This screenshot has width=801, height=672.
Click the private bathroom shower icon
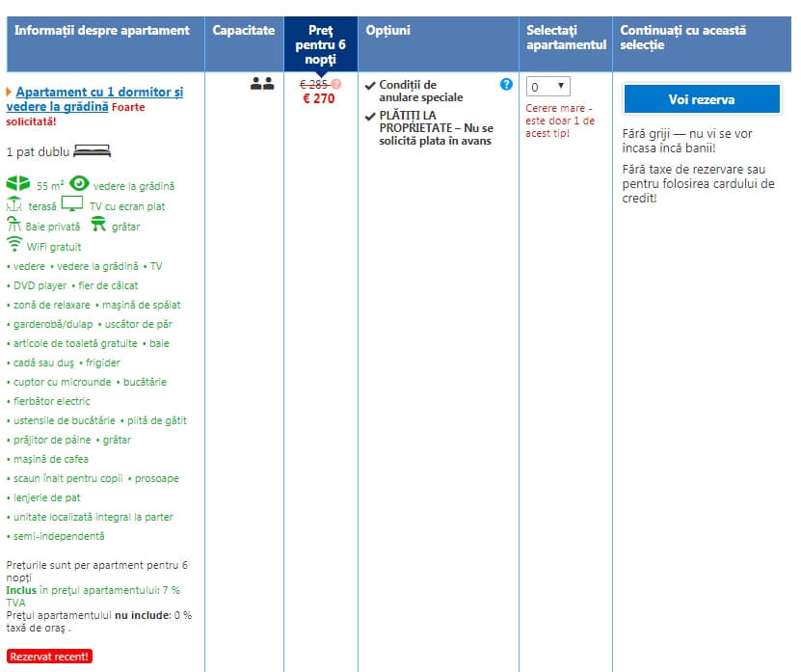14,225
